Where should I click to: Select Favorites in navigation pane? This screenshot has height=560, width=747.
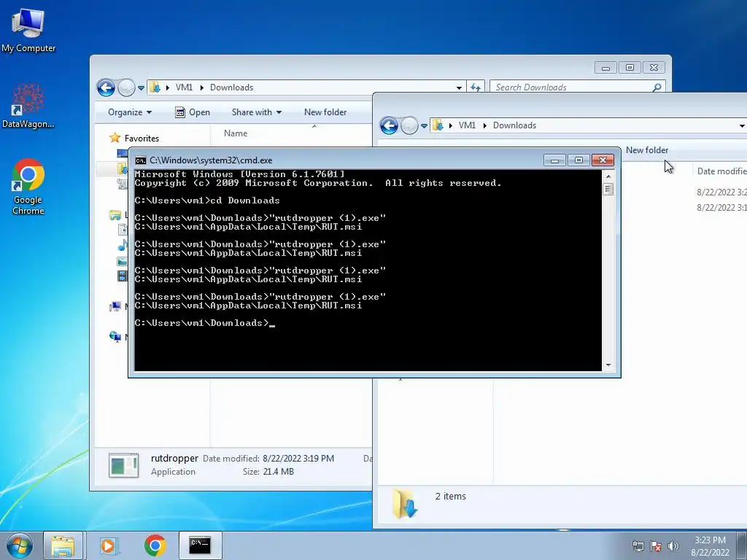click(142, 139)
